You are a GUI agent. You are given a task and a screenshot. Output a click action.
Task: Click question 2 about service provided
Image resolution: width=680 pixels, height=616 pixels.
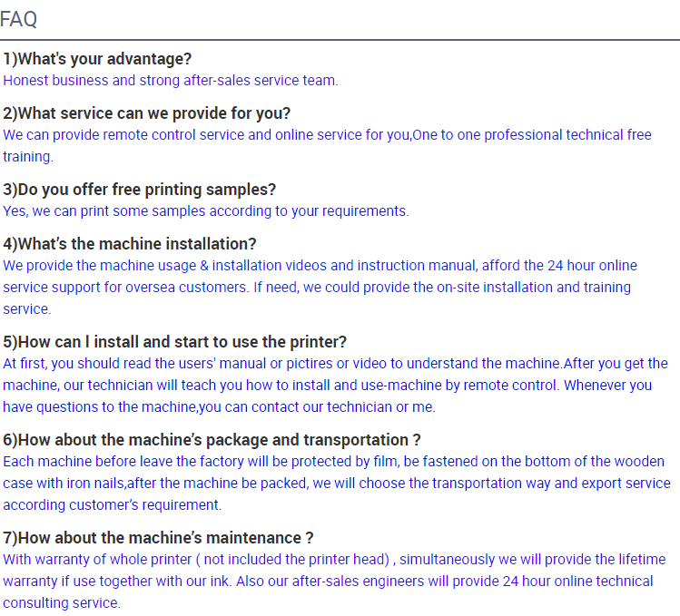click(x=146, y=113)
